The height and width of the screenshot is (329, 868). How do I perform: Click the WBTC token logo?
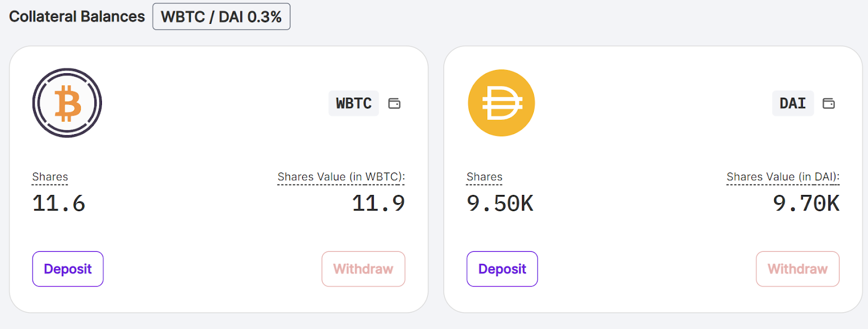(67, 103)
